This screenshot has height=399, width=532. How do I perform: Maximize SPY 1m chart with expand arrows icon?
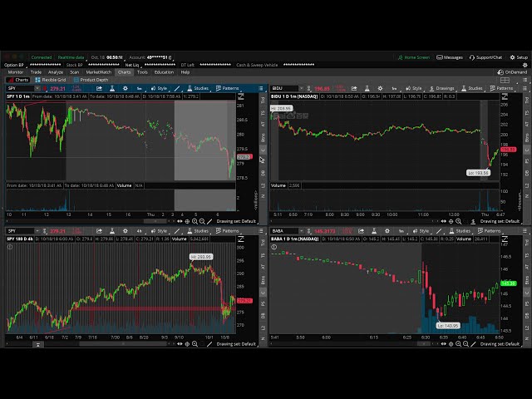[240, 96]
